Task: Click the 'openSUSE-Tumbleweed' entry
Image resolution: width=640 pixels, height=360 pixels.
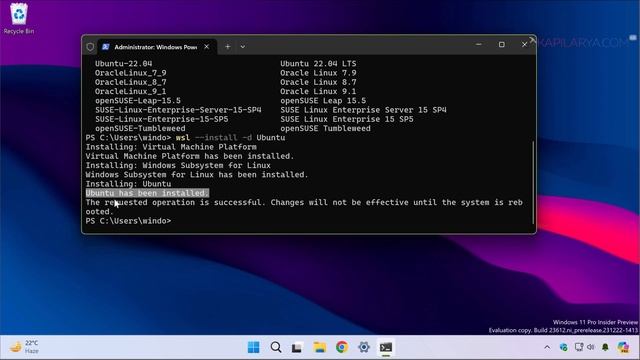Action: (x=140, y=129)
